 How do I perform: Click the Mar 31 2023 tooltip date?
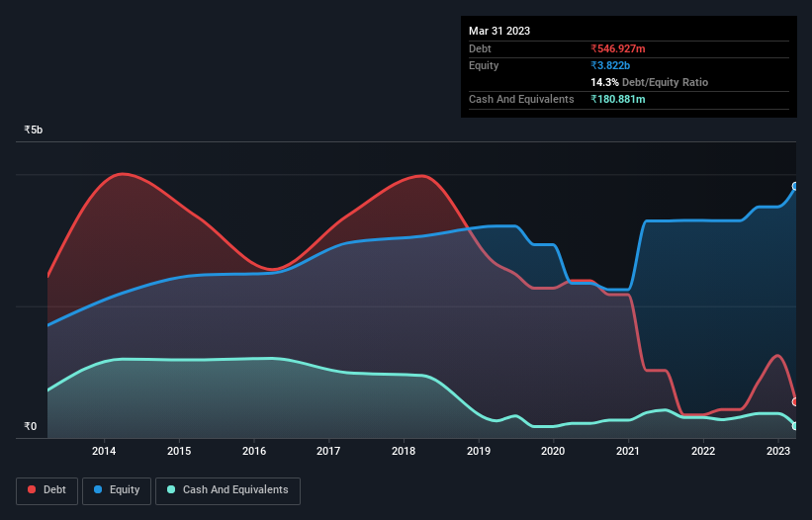499,31
